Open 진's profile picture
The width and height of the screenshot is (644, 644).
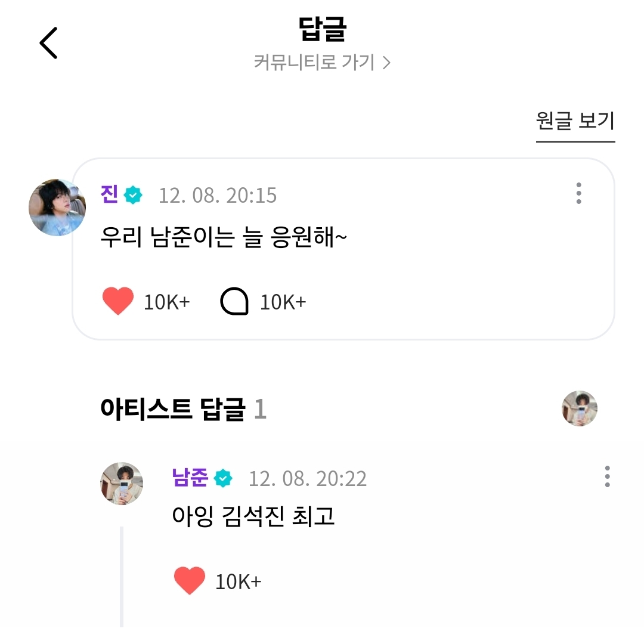click(x=57, y=208)
